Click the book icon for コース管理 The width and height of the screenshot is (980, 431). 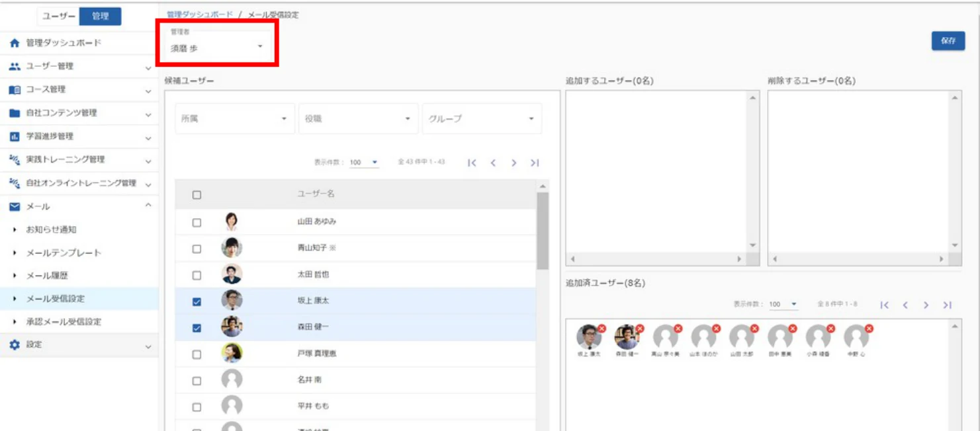point(15,90)
